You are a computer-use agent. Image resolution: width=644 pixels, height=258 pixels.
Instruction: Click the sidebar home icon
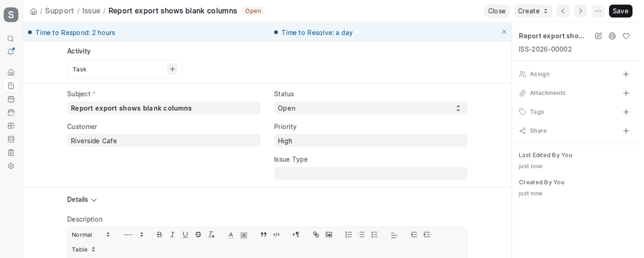click(x=11, y=72)
